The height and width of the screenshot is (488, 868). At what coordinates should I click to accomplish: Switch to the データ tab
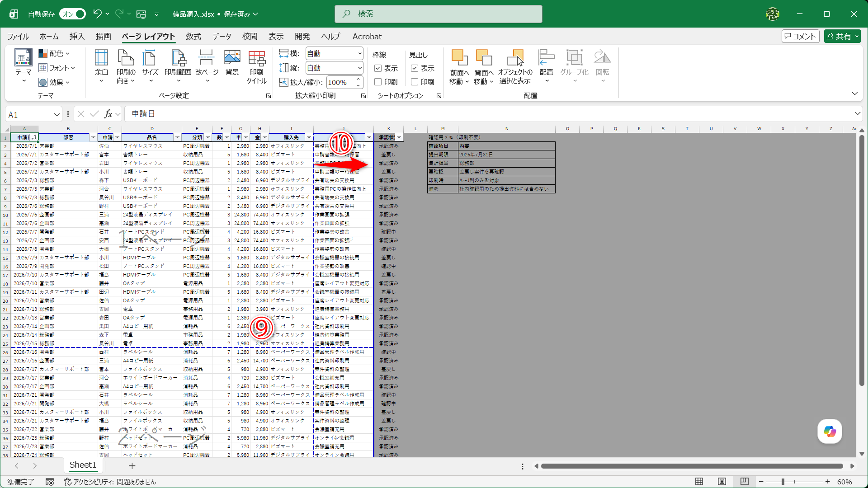[222, 37]
